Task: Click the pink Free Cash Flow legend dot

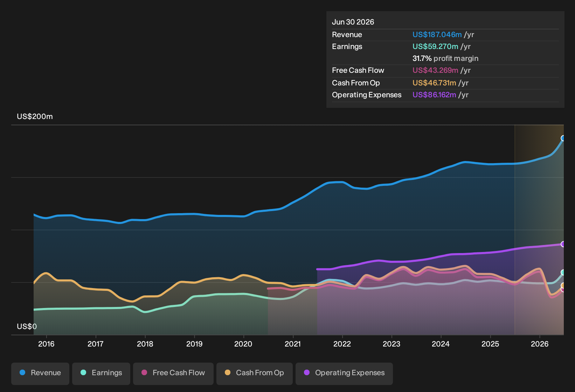Action: 144,372
